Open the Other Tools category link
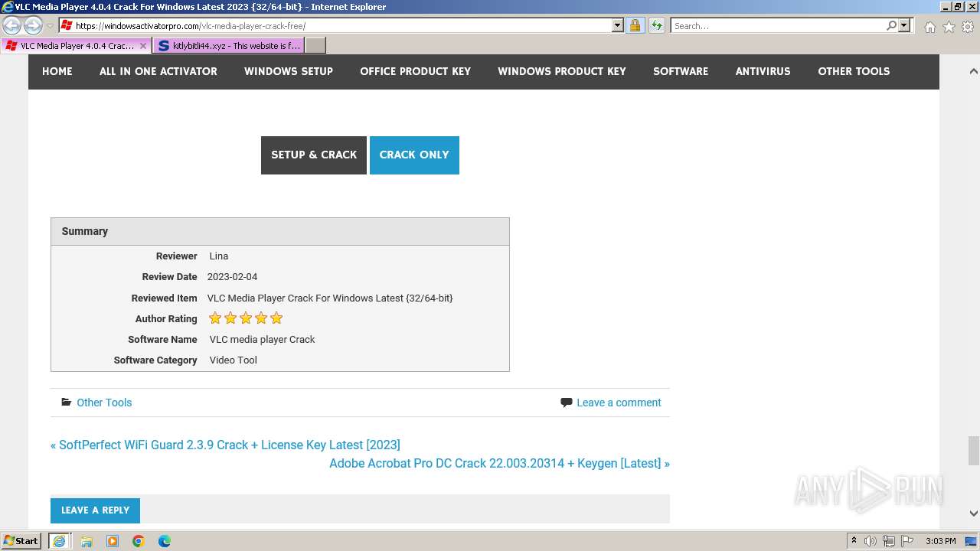 click(104, 403)
